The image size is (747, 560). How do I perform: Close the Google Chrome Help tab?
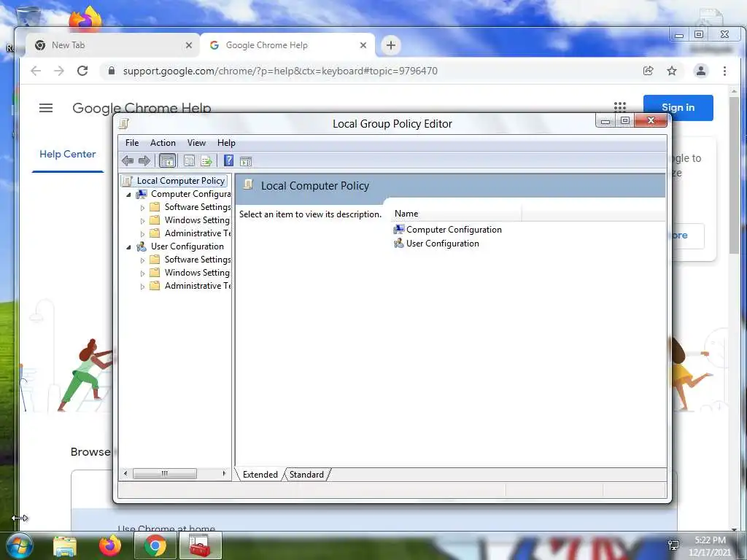363,45
